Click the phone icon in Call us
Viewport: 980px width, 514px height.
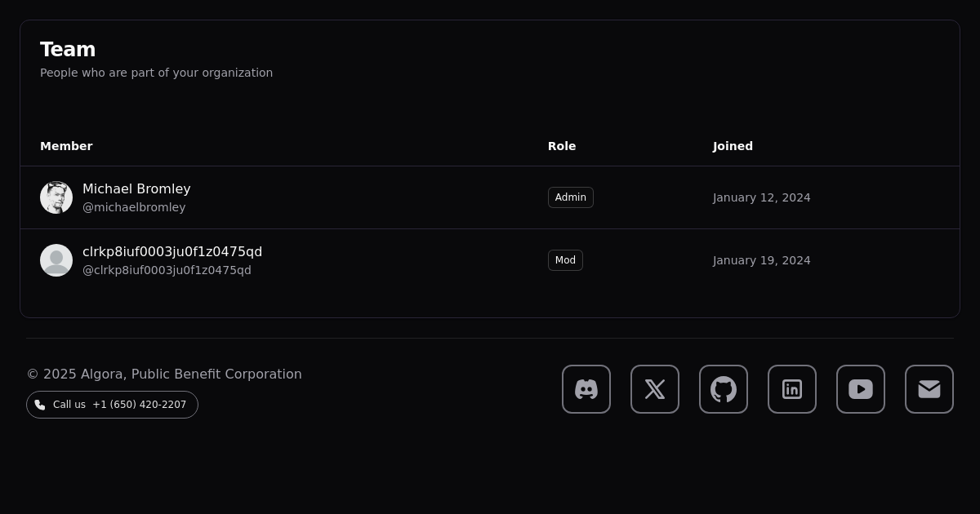click(40, 405)
